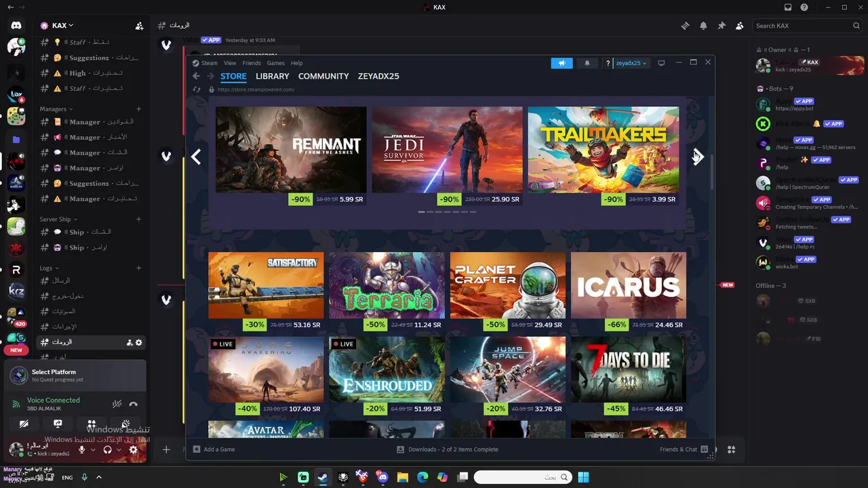Open edit channel gear for الرومات

pos(139,342)
